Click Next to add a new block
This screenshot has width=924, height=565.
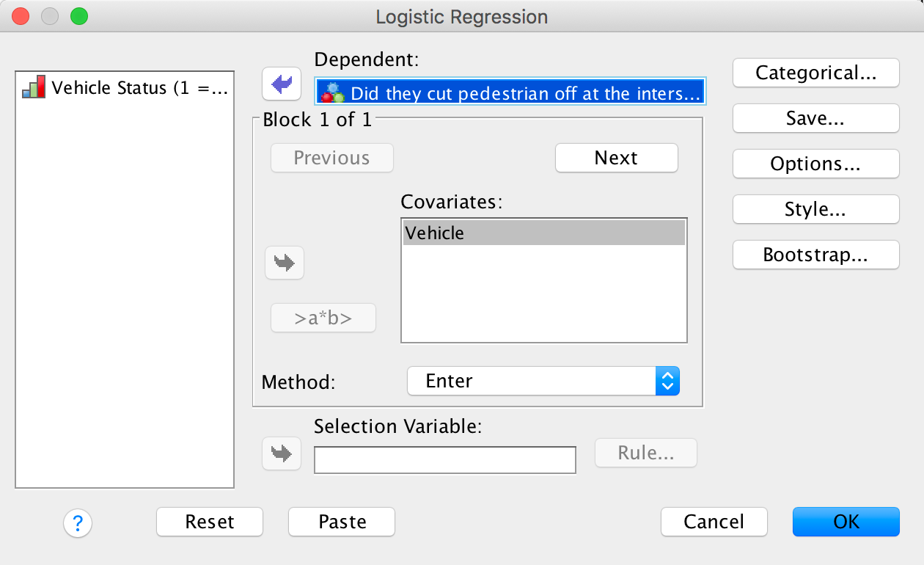click(616, 158)
